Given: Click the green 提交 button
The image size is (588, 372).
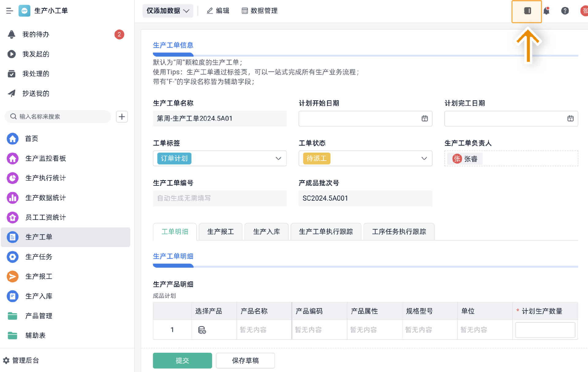Looking at the screenshot, I should 182,360.
